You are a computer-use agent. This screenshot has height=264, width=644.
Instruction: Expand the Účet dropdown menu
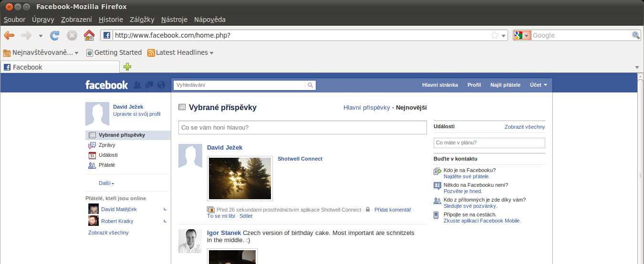(x=538, y=85)
